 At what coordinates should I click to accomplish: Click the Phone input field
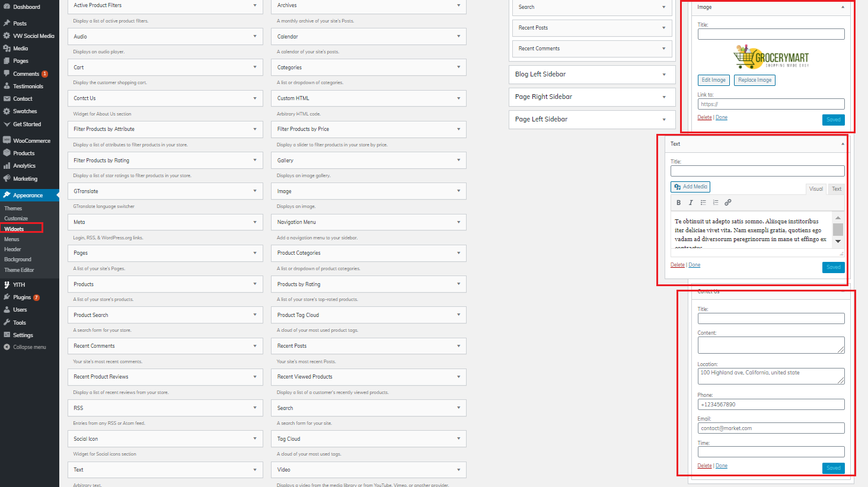pos(771,405)
